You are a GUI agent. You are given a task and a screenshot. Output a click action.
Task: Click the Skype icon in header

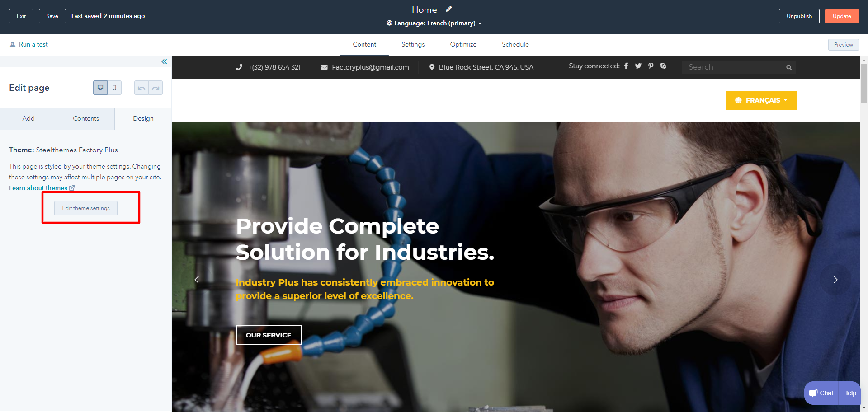coord(663,66)
